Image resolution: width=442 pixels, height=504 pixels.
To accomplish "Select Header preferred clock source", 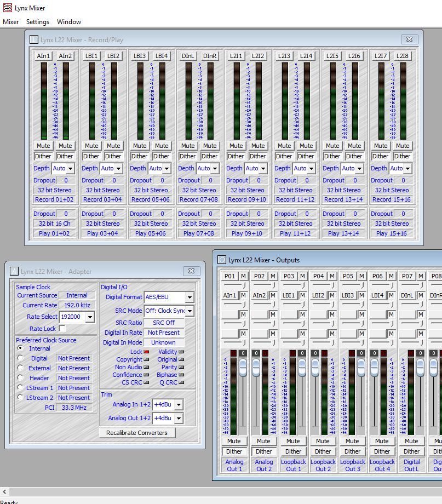I will [x=20, y=378].
